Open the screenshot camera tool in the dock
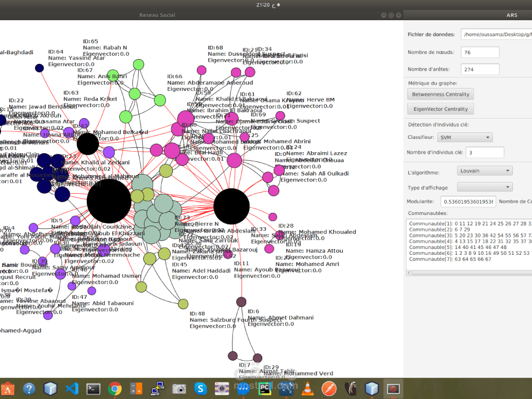532x399 pixels. [x=178, y=388]
